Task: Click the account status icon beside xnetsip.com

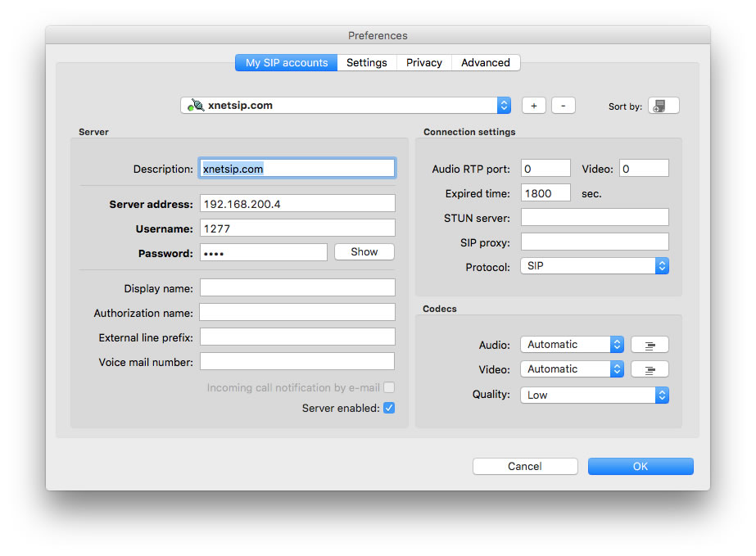Action: [196, 105]
